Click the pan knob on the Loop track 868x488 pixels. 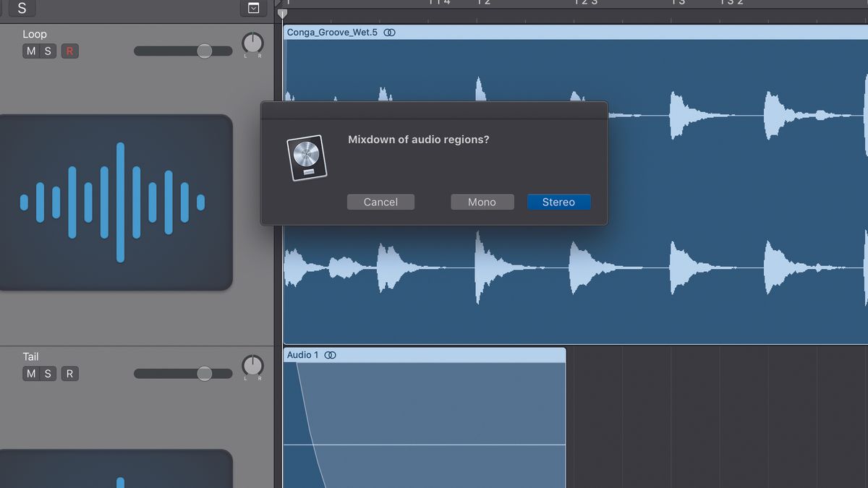(252, 43)
